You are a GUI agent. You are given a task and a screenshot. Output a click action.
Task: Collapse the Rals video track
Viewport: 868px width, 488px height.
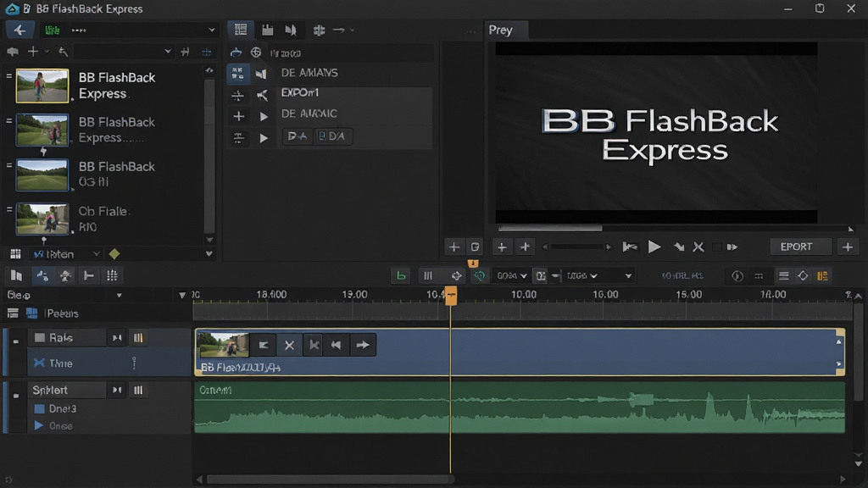(x=15, y=341)
